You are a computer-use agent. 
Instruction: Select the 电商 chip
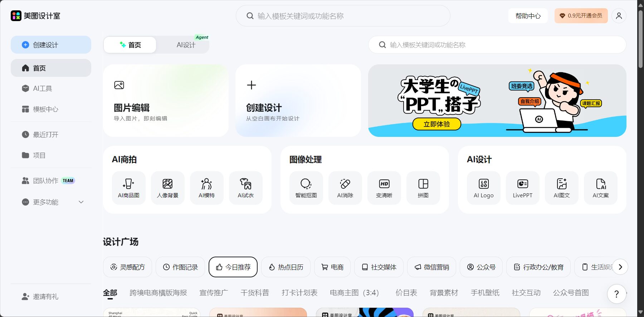click(332, 267)
